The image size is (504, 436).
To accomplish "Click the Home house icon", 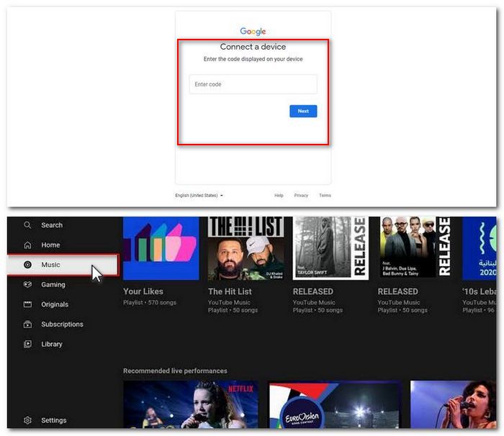I will [27, 245].
